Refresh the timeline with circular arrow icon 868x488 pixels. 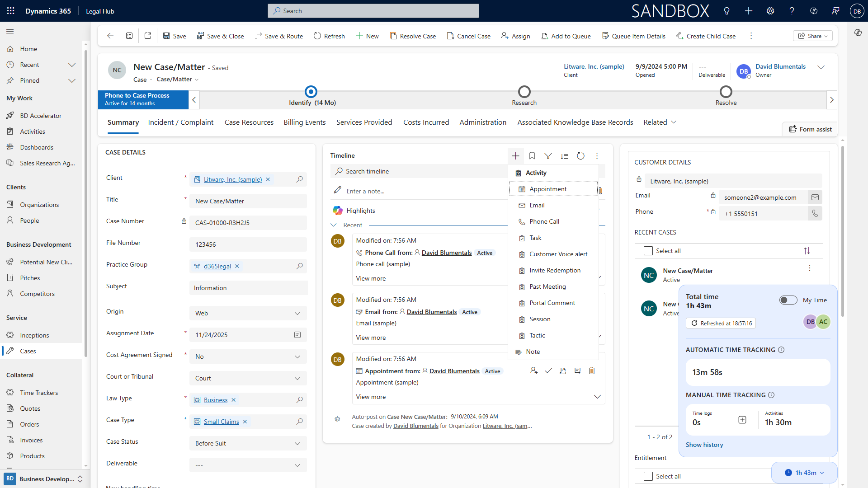point(580,156)
